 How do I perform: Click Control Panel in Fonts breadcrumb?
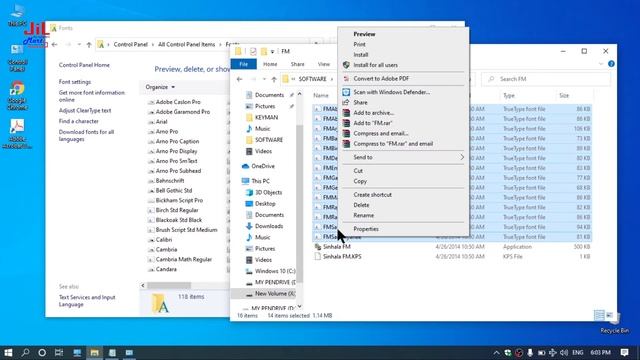131,44
